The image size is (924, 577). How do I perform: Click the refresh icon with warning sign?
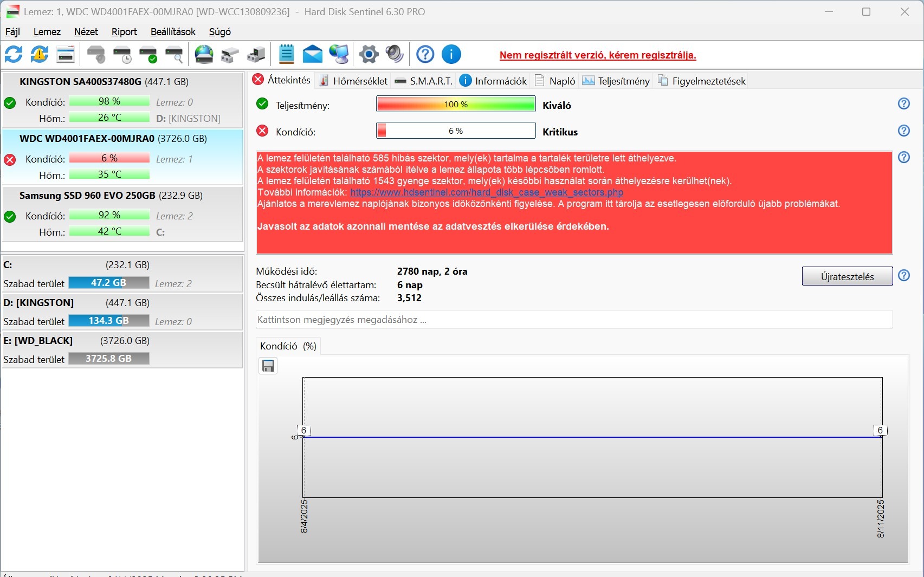40,54
